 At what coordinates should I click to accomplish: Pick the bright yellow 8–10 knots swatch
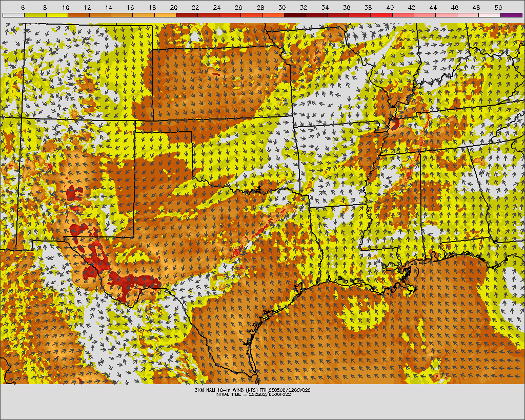coord(57,15)
